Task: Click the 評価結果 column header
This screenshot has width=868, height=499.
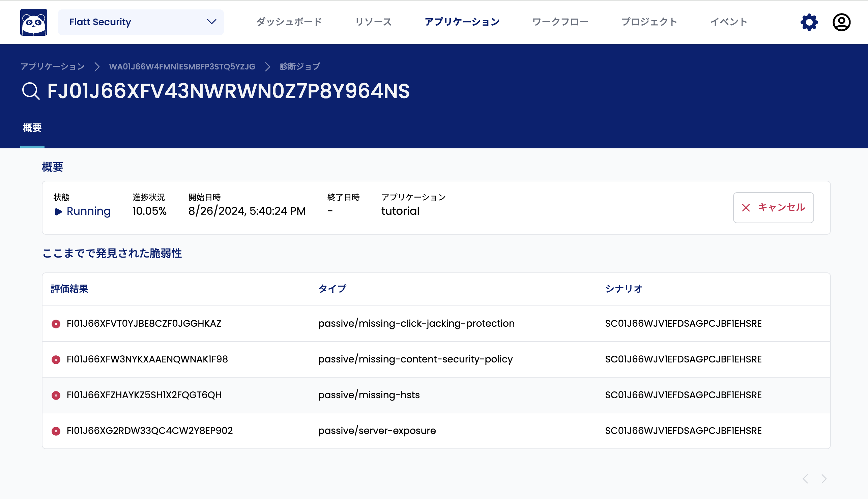Action: [69, 289]
